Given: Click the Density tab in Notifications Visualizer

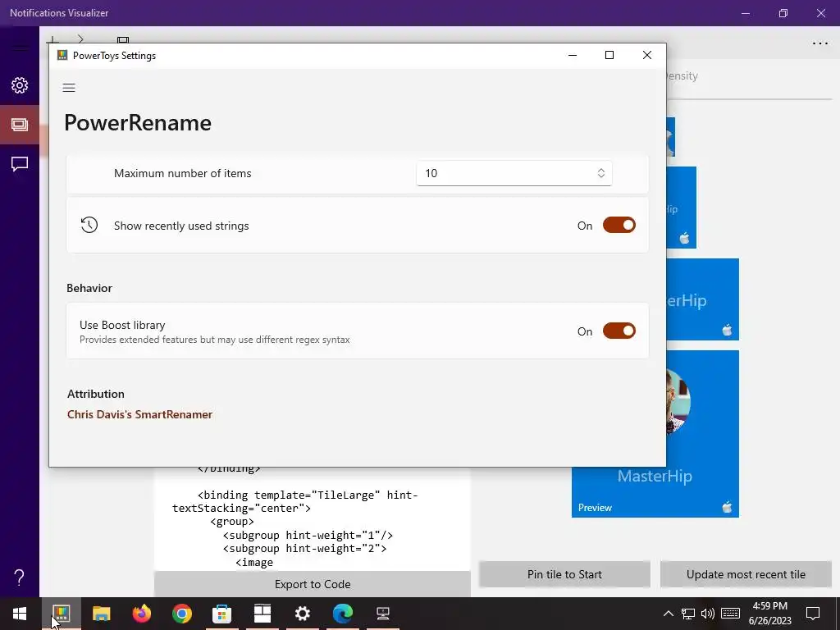Looking at the screenshot, I should [x=681, y=76].
